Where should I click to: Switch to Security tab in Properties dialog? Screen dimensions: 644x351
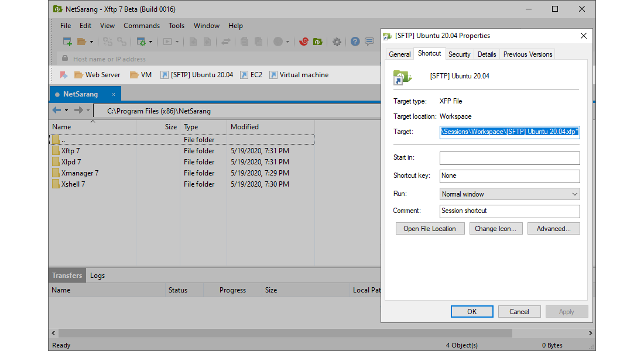pos(459,54)
